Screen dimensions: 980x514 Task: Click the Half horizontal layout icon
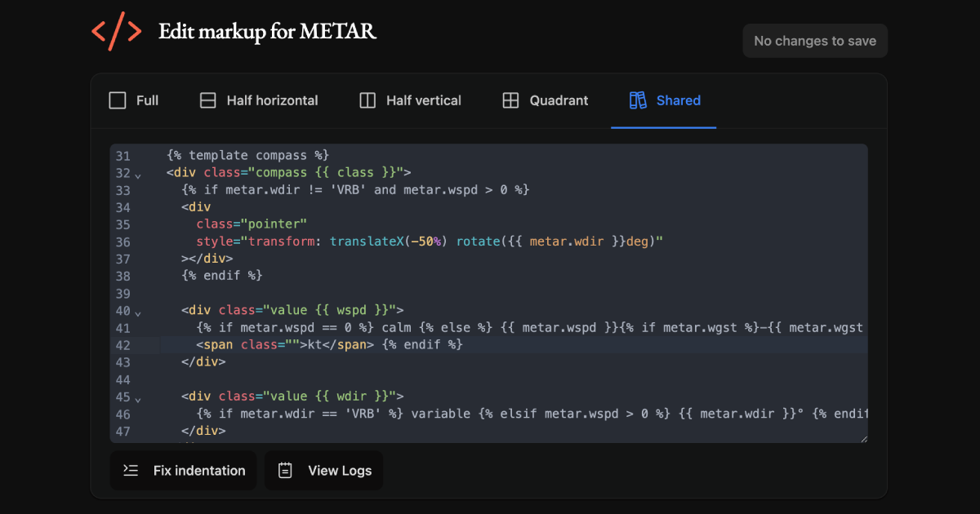pos(208,100)
